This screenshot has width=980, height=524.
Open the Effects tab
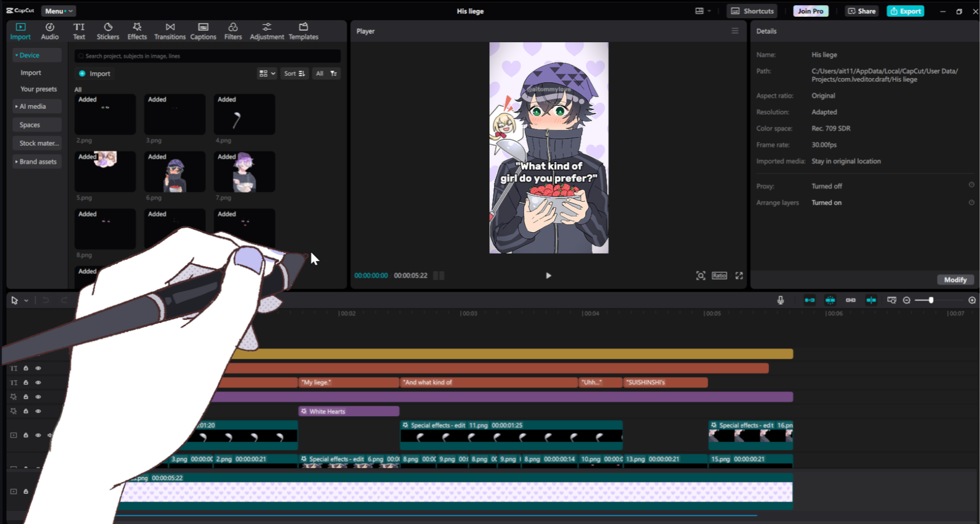pos(137,31)
